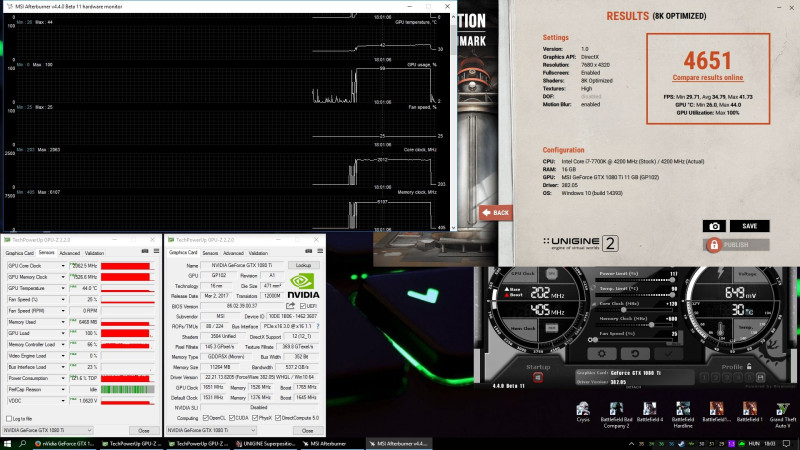Open the Battlefield Hardline desktop shortcut
This screenshot has width=800, height=450.
[683, 415]
